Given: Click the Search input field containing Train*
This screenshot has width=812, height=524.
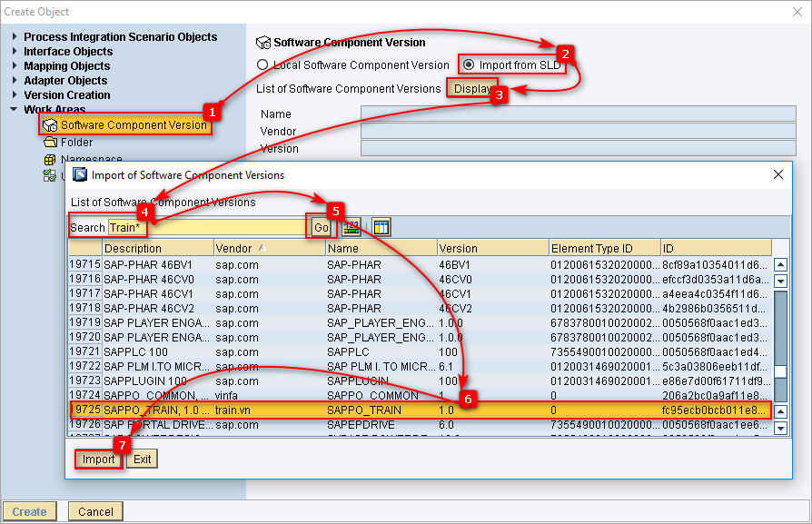Looking at the screenshot, I should click(204, 227).
